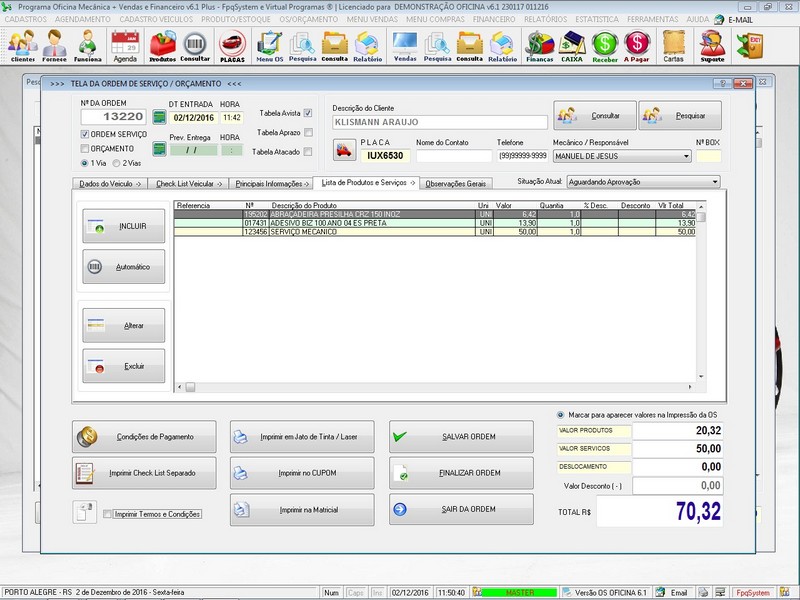Click Imprimir no CUPOM button
The image size is (800, 600).
point(302,473)
